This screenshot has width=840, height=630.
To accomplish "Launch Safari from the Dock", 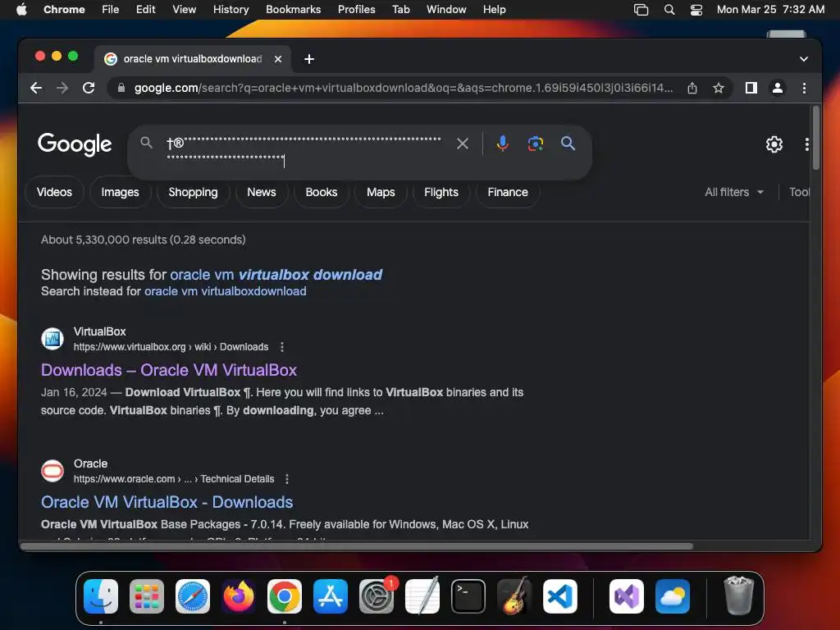I will point(193,596).
